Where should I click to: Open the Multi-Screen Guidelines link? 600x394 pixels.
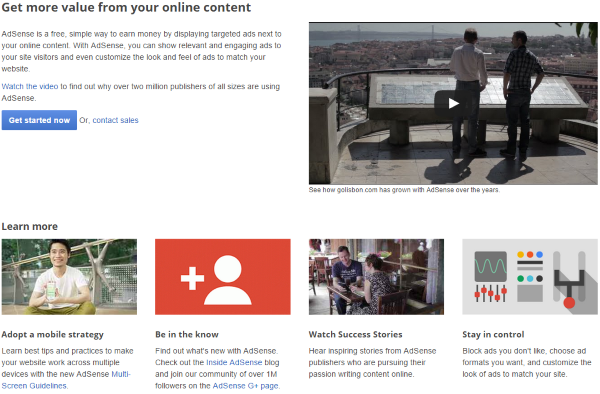click(66, 380)
